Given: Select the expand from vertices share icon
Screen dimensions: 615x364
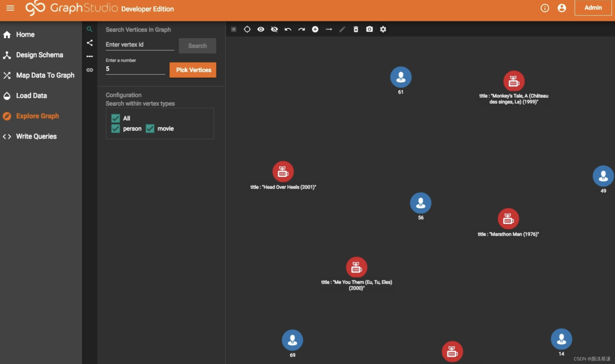Looking at the screenshot, I should (90, 43).
